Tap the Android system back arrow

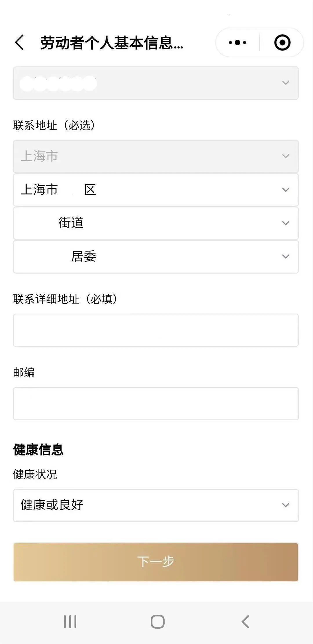coord(245,621)
